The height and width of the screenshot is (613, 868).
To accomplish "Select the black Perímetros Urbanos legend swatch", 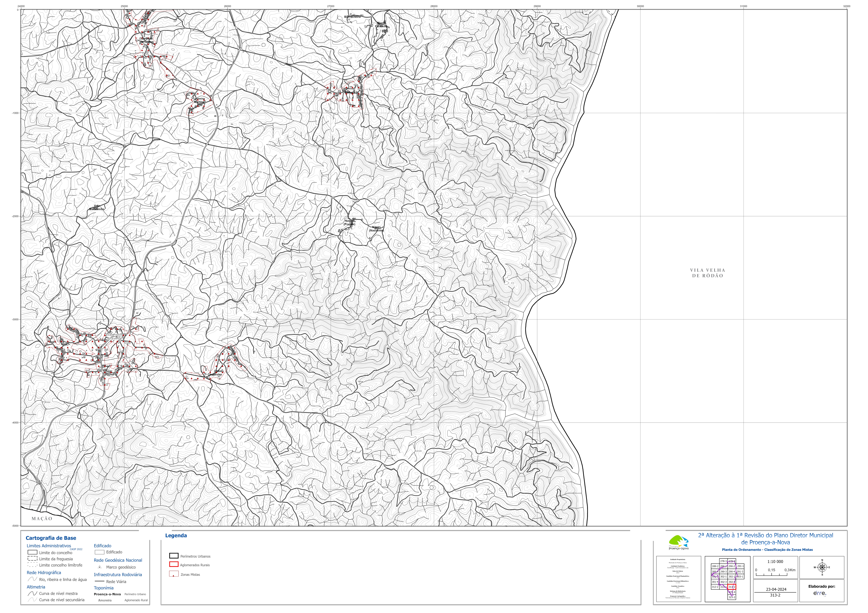I will pyautogui.click(x=174, y=556).
